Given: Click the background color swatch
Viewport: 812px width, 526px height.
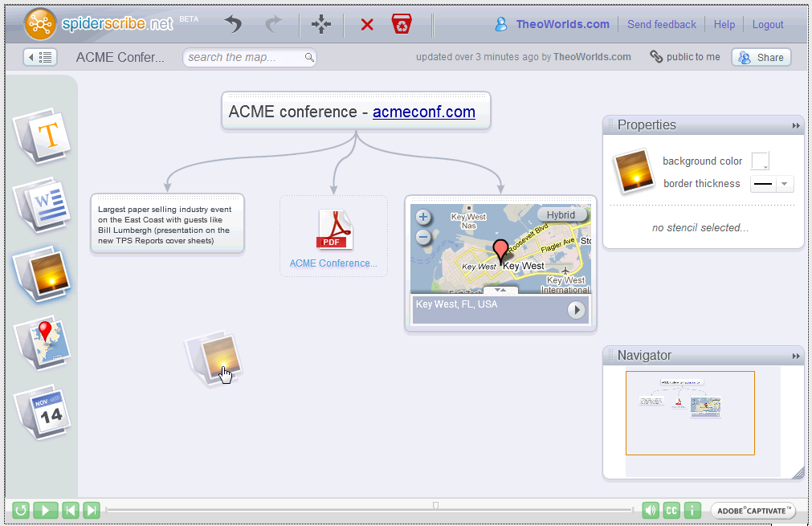Looking at the screenshot, I should click(x=760, y=161).
